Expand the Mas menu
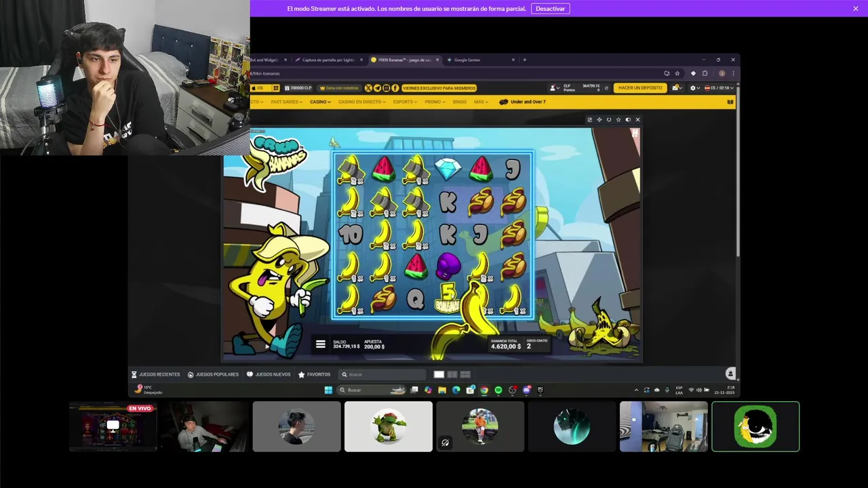Viewport: 868px width, 488px height. pos(481,102)
